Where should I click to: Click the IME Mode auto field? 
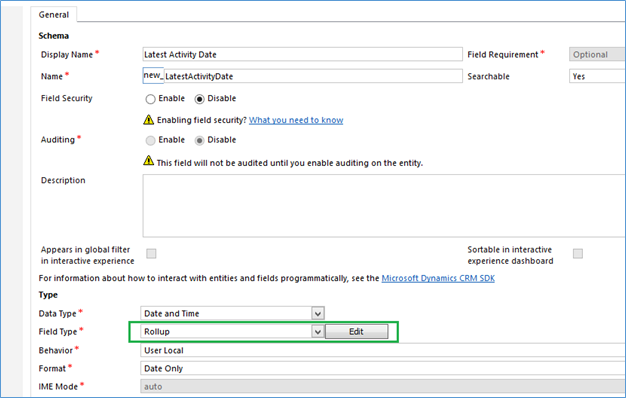click(383, 386)
